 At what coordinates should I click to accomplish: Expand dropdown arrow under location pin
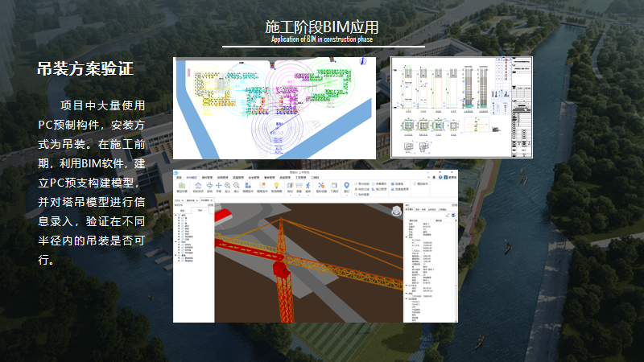pos(346,194)
